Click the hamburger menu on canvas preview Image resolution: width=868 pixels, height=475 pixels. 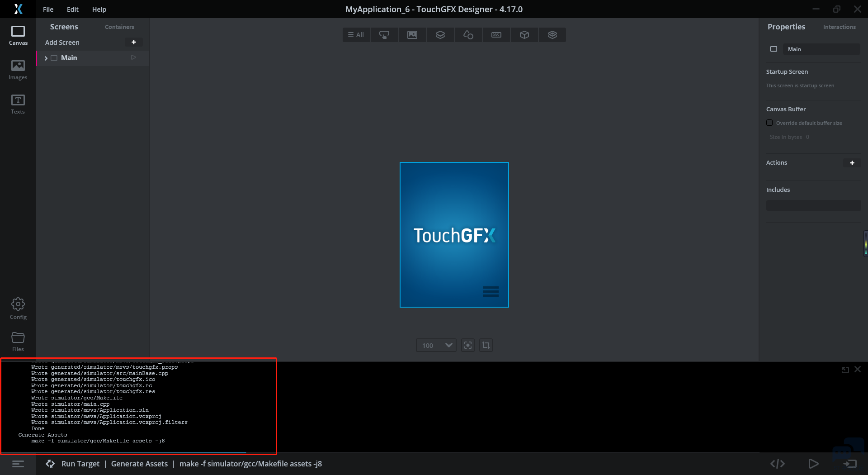[x=491, y=291]
